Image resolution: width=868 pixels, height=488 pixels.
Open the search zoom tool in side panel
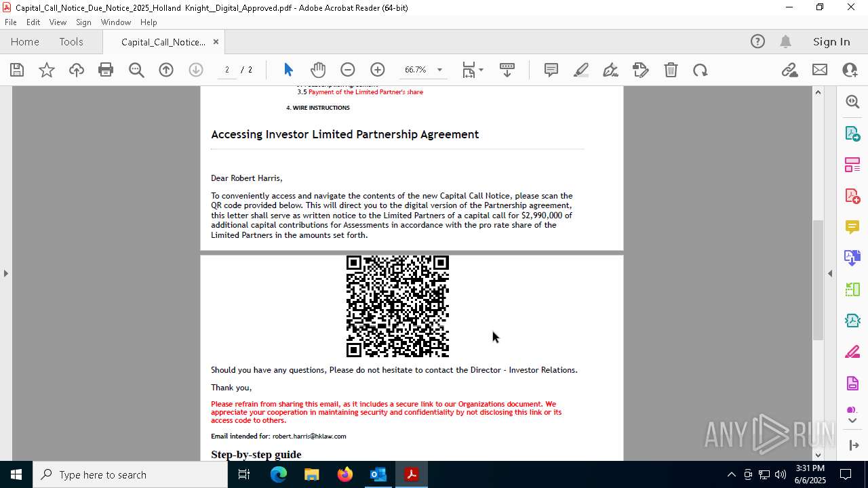(852, 102)
